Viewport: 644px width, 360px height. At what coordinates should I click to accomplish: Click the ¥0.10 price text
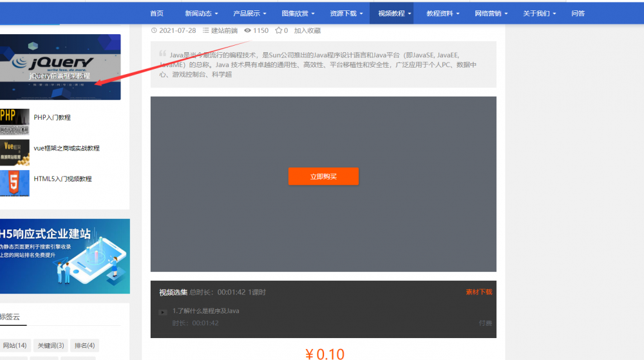coord(325,354)
